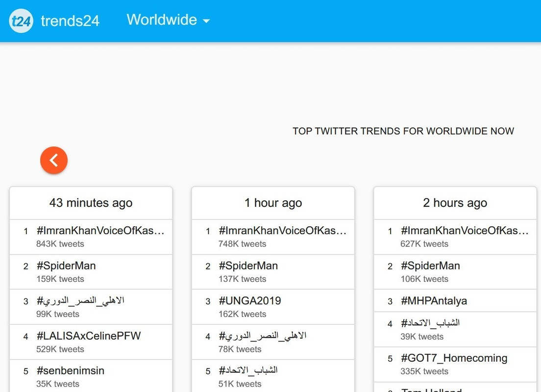Open #LALISAxCelinePFW trend

click(89, 336)
